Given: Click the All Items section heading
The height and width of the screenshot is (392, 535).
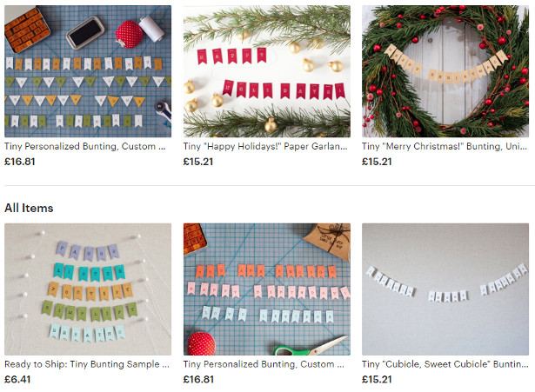Looking at the screenshot, I should coord(29,208).
